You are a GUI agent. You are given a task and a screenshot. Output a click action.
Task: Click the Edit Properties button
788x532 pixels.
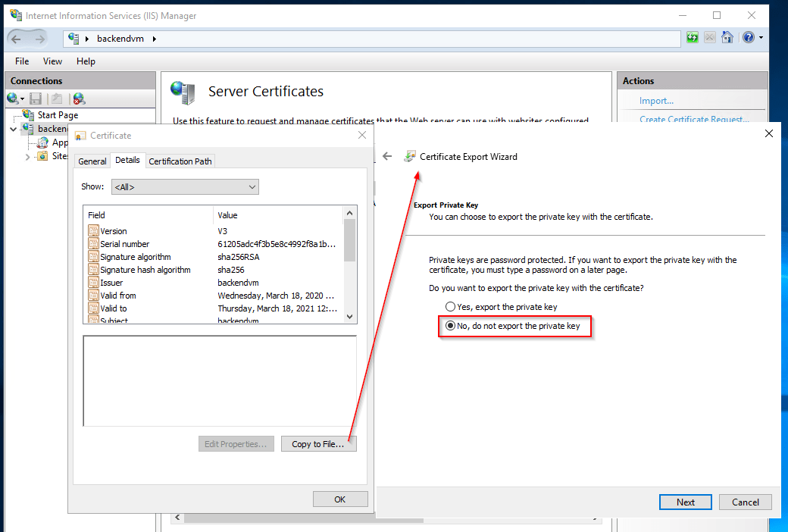pos(236,444)
